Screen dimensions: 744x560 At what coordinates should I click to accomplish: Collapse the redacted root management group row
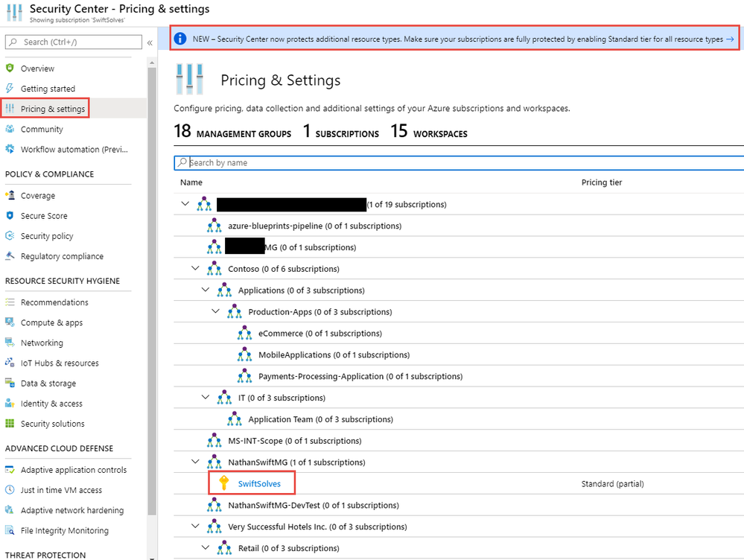pos(185,203)
